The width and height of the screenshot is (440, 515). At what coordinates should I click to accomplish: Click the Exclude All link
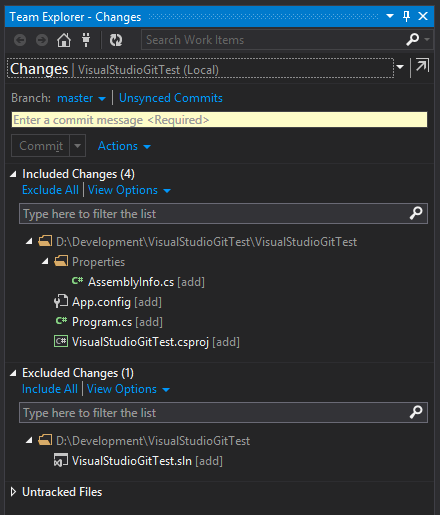coord(50,190)
